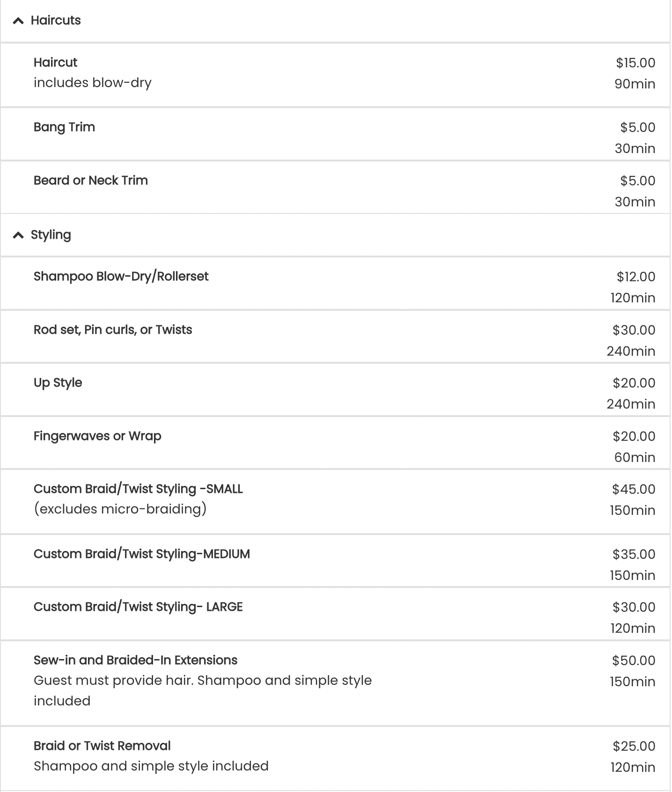Collapse the Styling section chevron
The image size is (672, 792).
click(18, 235)
